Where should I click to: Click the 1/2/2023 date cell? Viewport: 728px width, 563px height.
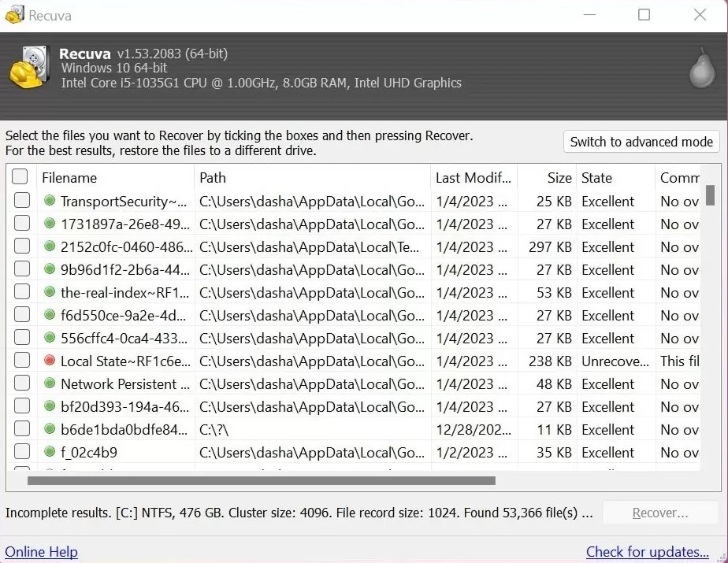(x=474, y=453)
